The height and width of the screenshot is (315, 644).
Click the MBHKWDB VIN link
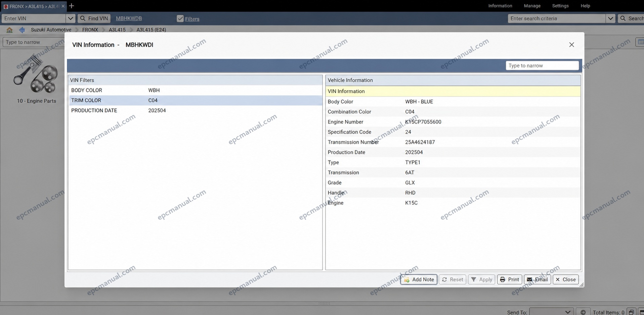(129, 18)
